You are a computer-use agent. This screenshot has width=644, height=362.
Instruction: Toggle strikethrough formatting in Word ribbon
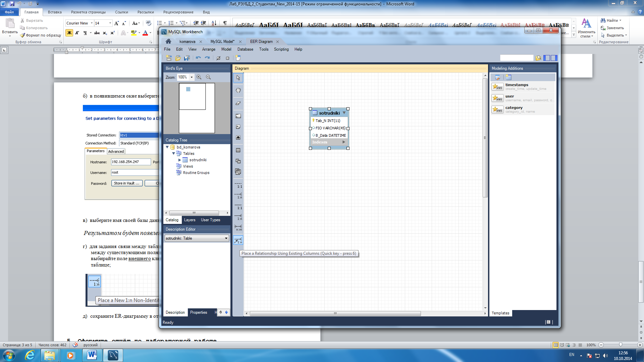point(97,33)
